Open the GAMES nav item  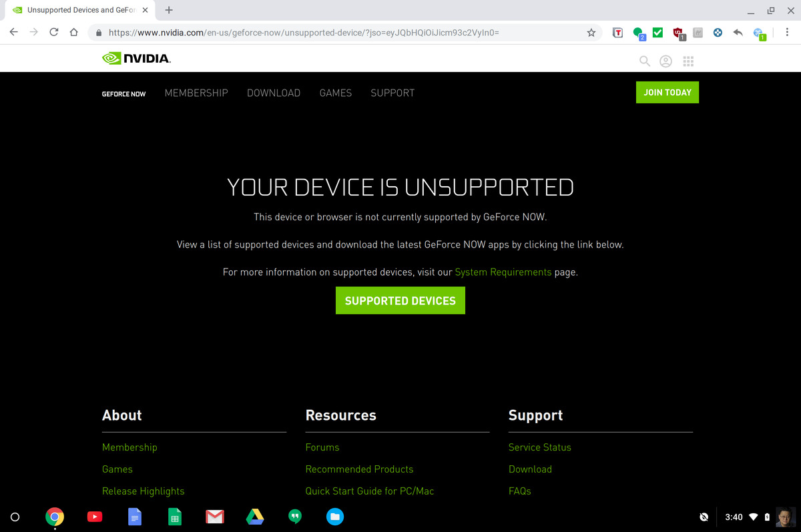pyautogui.click(x=336, y=93)
